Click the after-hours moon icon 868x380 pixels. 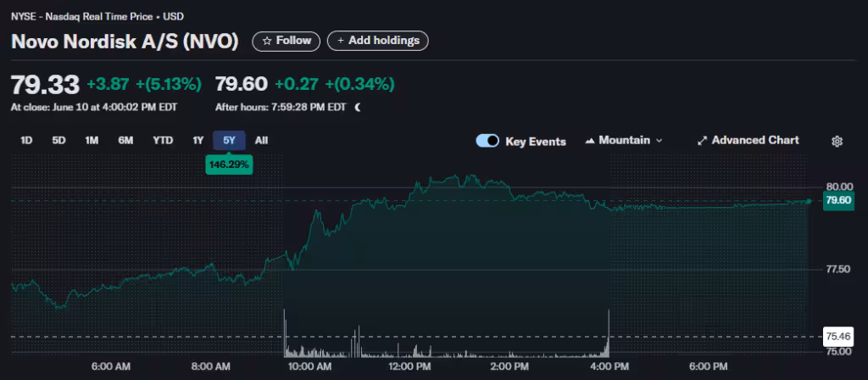click(358, 108)
